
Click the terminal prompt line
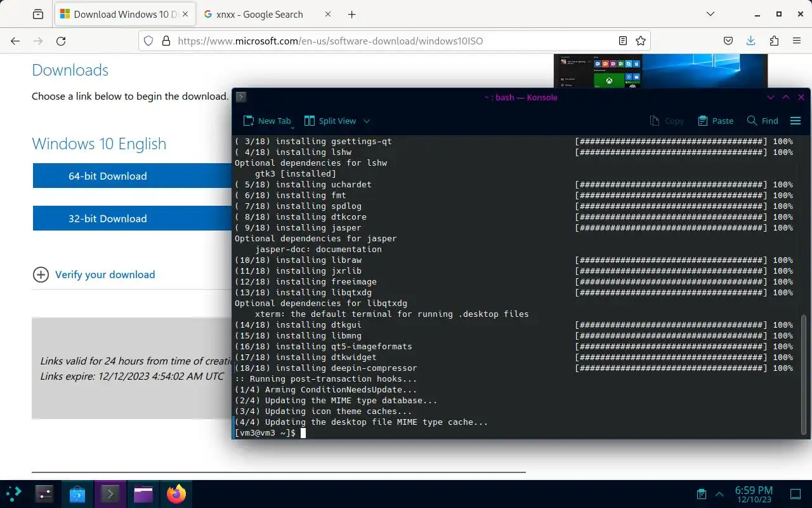click(x=270, y=433)
